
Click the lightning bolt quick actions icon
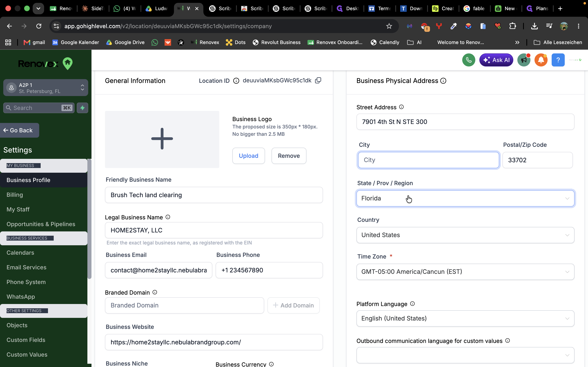tap(82, 108)
